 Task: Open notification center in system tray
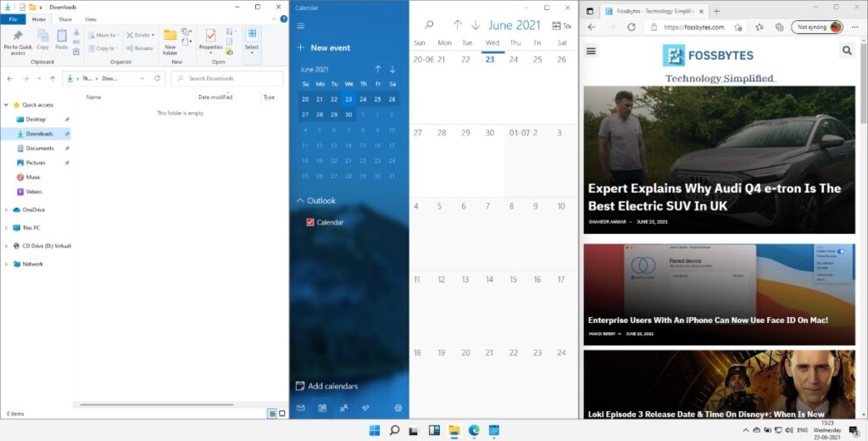point(854,431)
